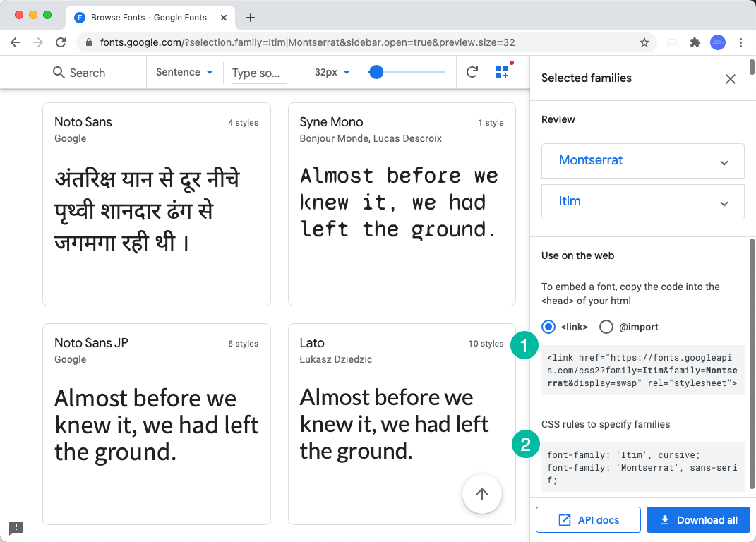Open the Chrome extensions puzzle icon
This screenshot has height=542, width=756.
695,42
